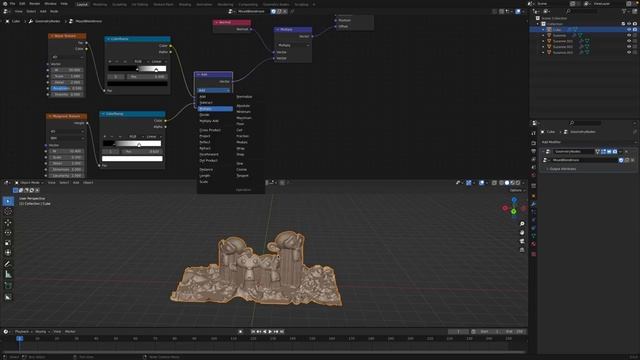Open Multiply operation dropdown on Multiply node

point(293,45)
